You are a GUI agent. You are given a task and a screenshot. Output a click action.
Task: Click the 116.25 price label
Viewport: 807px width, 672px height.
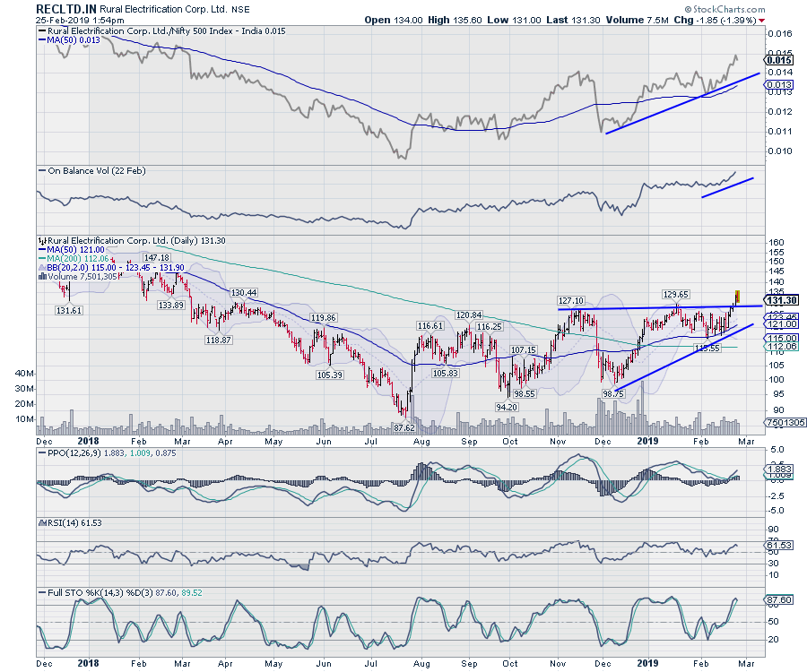point(489,326)
